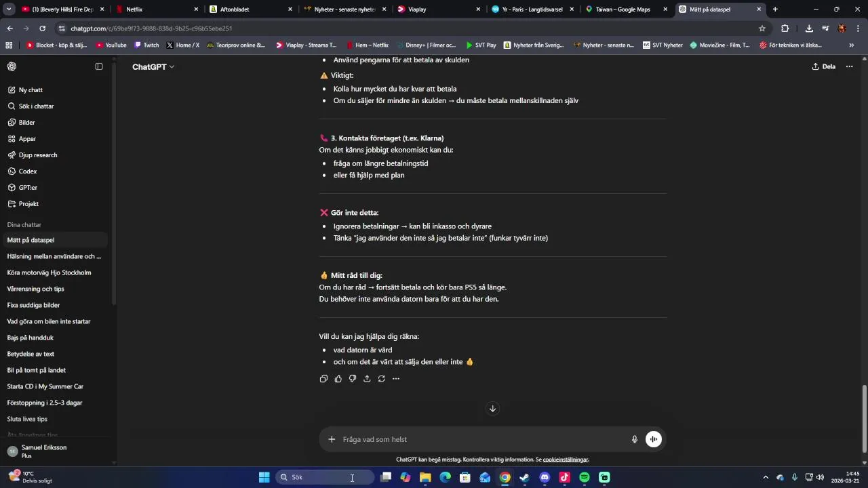Open the Twitch bookmark
The image size is (868, 488).
coord(146,45)
